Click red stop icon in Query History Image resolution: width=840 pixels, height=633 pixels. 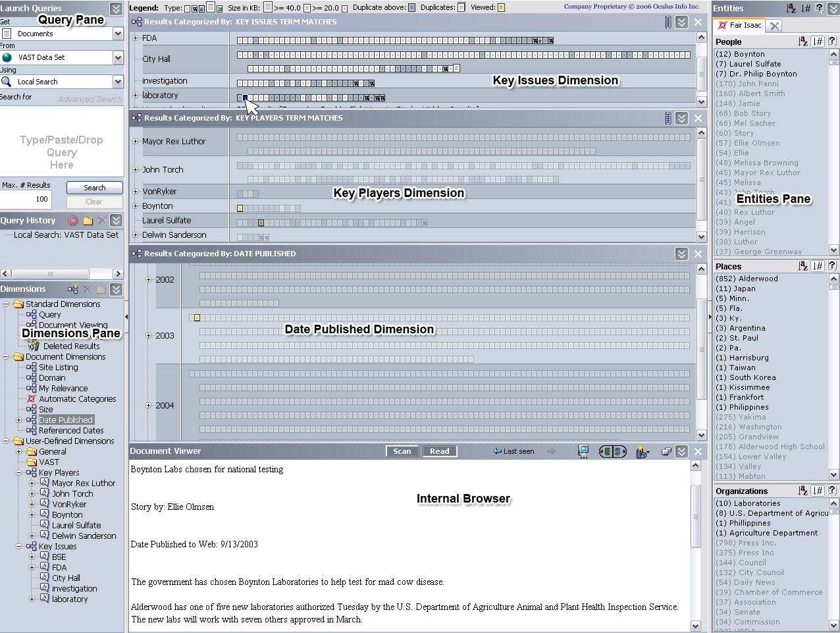[73, 221]
